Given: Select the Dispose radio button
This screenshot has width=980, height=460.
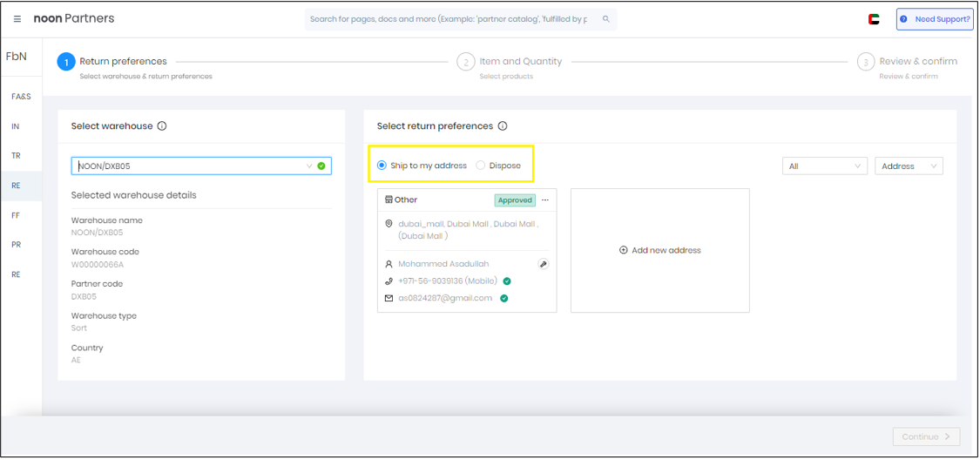Looking at the screenshot, I should (480, 166).
